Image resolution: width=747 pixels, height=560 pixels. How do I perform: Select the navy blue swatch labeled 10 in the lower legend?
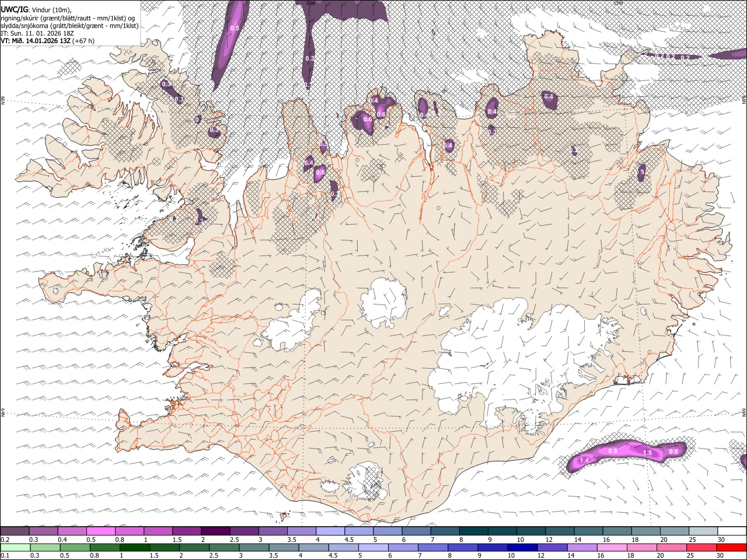click(x=521, y=547)
